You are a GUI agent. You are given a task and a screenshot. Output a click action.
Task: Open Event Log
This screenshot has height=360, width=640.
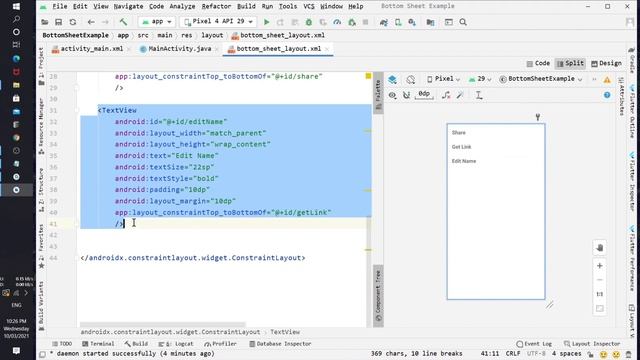tap(534, 344)
